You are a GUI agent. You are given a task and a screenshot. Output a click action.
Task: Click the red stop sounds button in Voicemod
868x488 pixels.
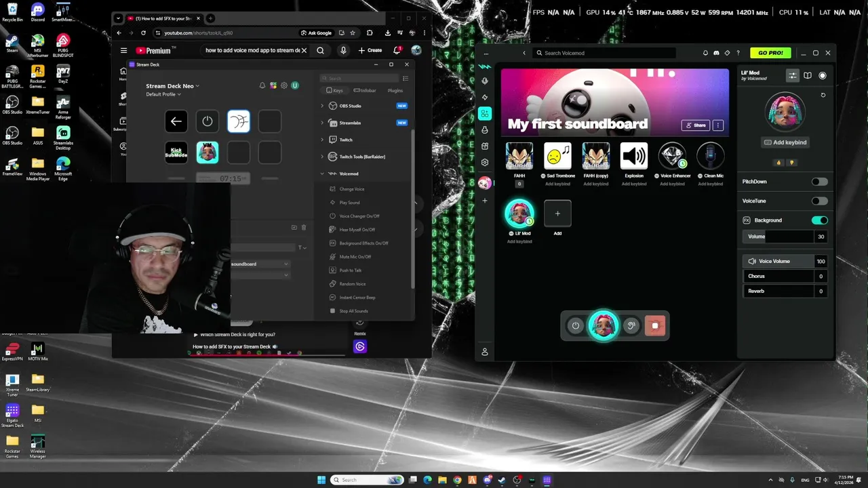point(655,326)
